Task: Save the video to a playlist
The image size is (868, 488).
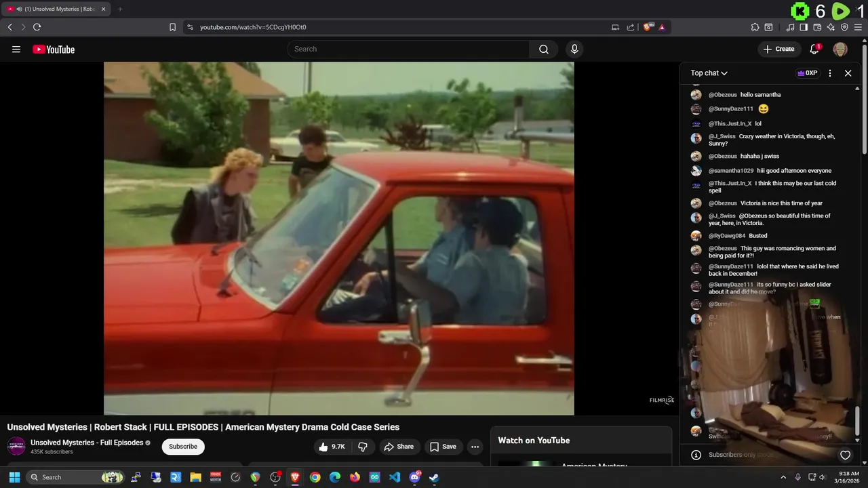Action: pyautogui.click(x=443, y=447)
